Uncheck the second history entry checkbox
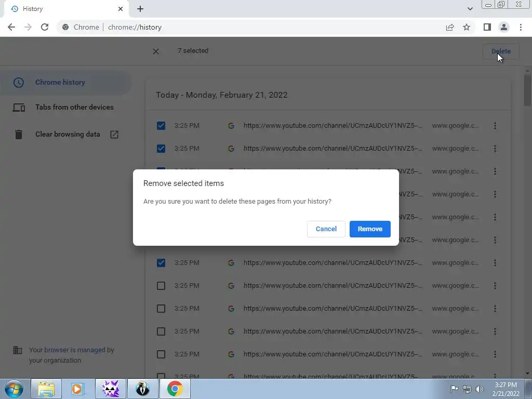532x399 pixels. (x=161, y=148)
